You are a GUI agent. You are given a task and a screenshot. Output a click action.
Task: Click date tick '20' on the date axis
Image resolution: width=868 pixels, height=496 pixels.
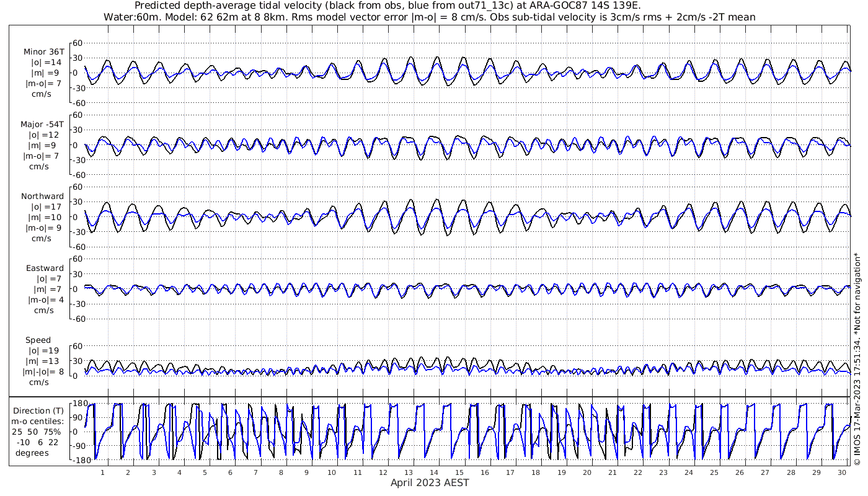click(x=587, y=472)
